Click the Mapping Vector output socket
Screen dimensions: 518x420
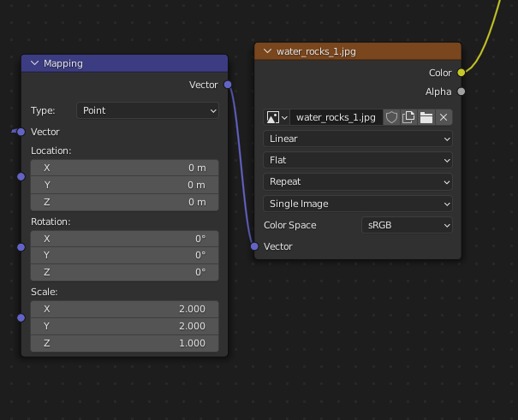tap(228, 85)
